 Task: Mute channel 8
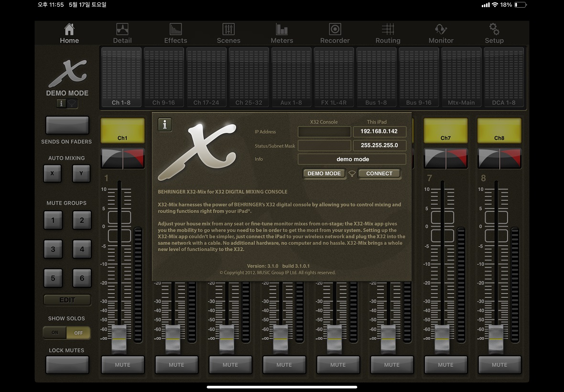499,365
